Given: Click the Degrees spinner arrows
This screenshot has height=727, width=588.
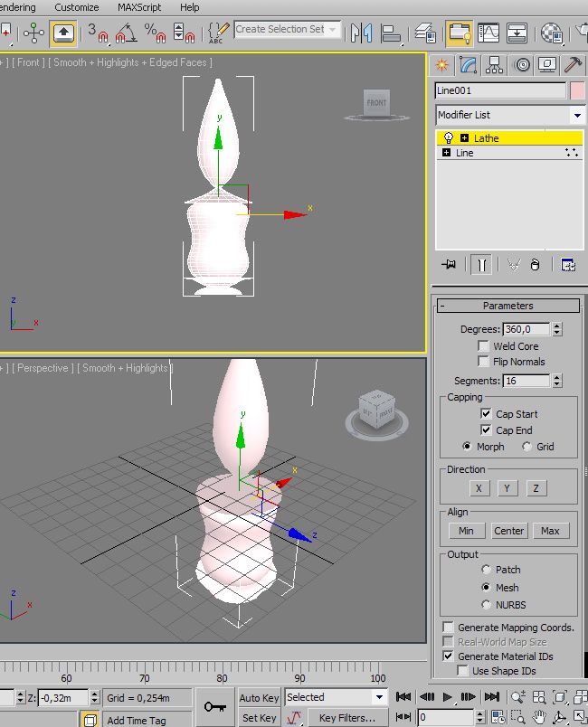Looking at the screenshot, I should (557, 329).
